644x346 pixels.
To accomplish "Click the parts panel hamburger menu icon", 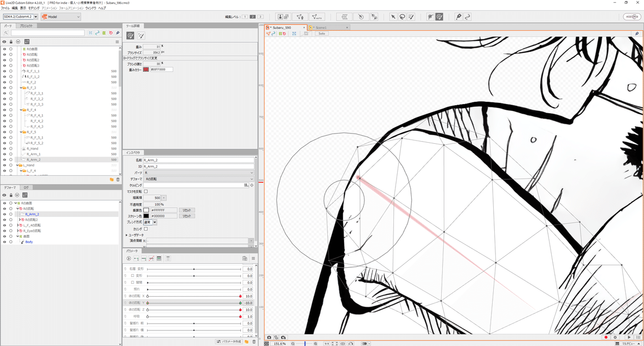I will point(117,41).
